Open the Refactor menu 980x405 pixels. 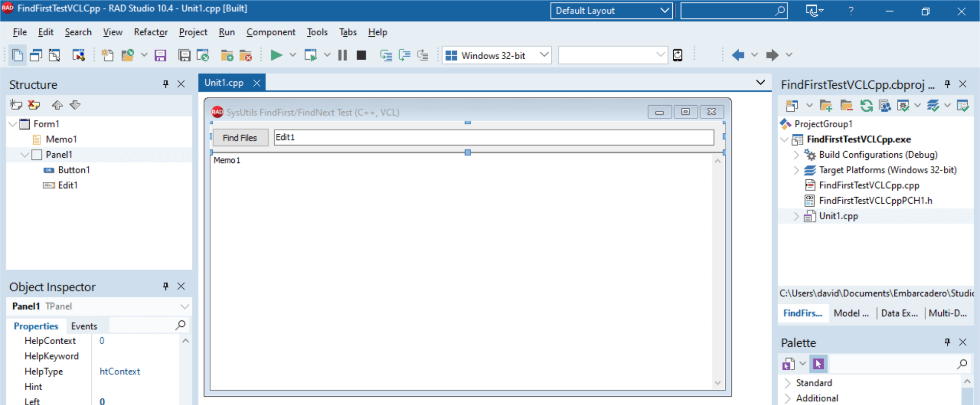[x=151, y=32]
